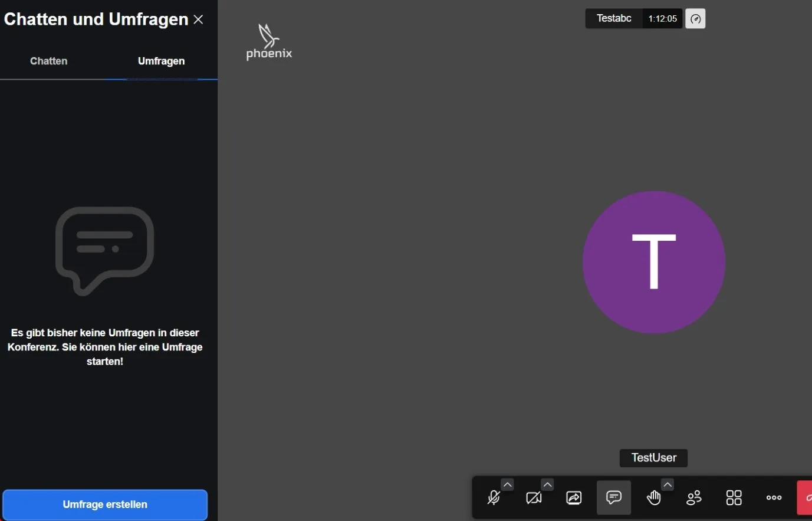Viewport: 812px width, 521px height.
Task: Raise your hand
Action: click(653, 499)
